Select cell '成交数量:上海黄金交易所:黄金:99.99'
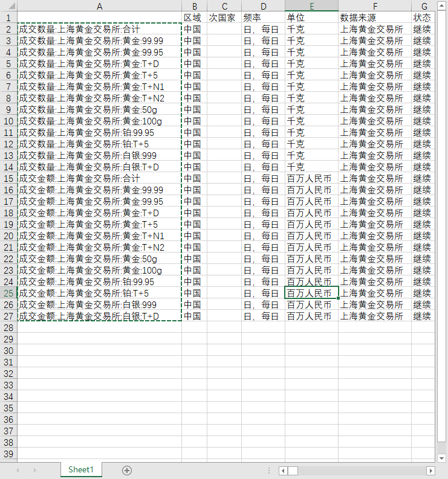The width and height of the screenshot is (448, 479). coord(99,40)
